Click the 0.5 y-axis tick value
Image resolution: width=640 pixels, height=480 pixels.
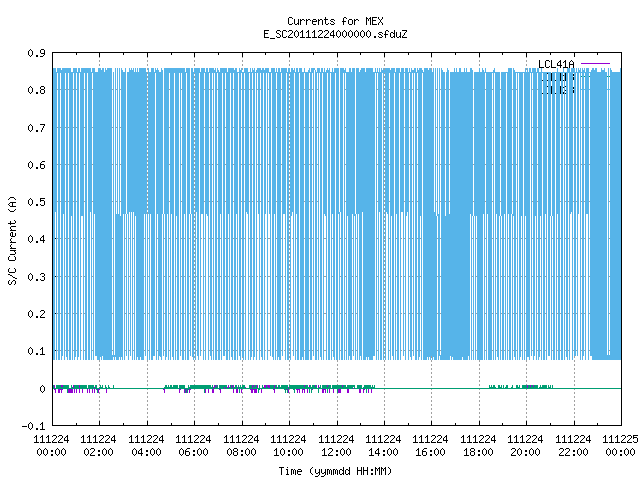(x=36, y=202)
